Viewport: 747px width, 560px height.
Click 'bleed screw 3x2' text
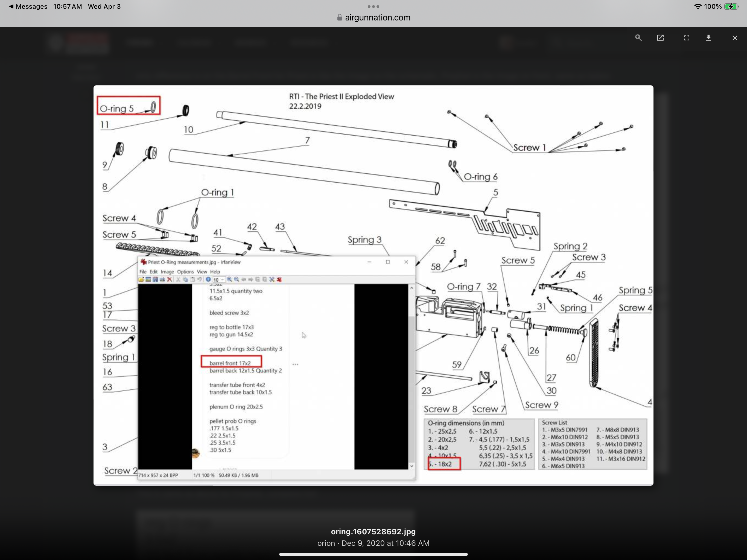pyautogui.click(x=229, y=313)
